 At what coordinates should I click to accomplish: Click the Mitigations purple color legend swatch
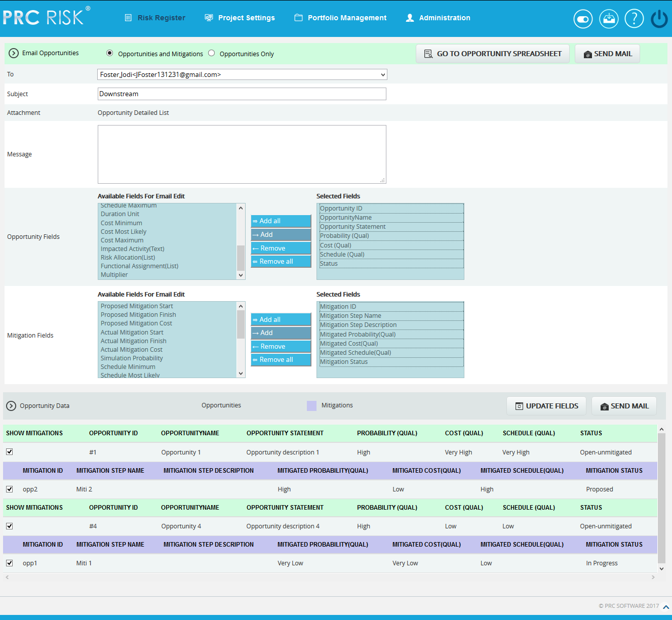[311, 405]
